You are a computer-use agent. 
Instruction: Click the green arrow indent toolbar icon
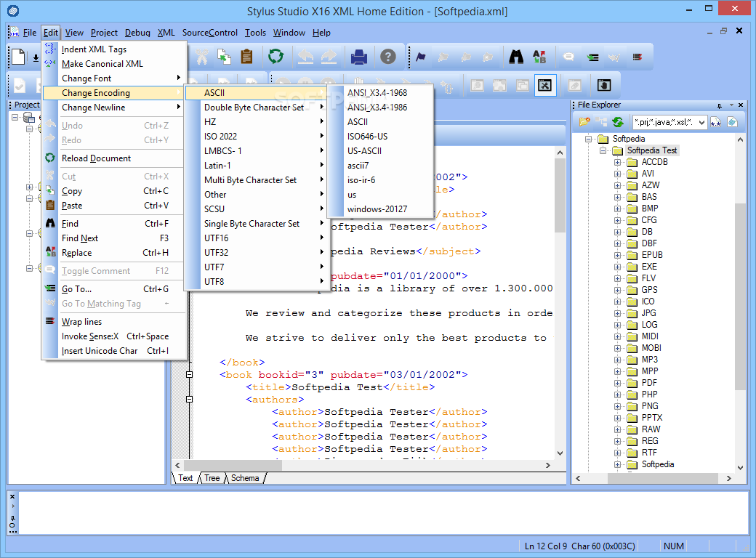tap(592, 57)
